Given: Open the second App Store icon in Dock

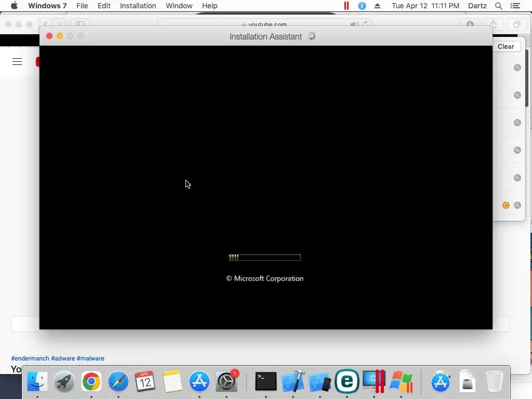Looking at the screenshot, I should (x=441, y=381).
